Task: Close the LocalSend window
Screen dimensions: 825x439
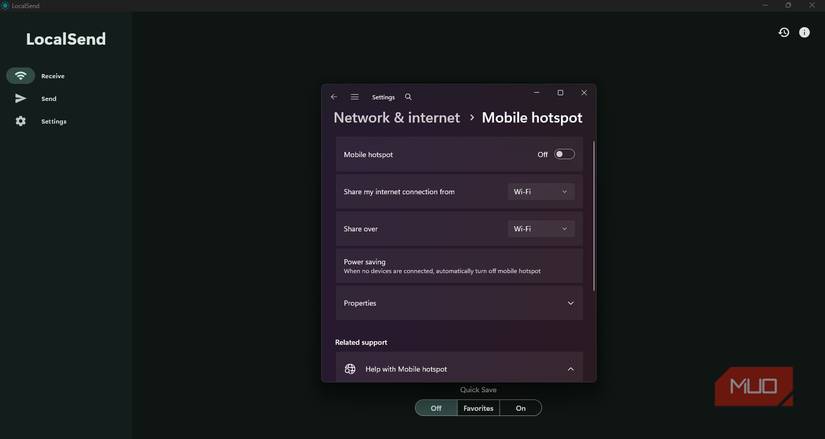Action: click(811, 5)
